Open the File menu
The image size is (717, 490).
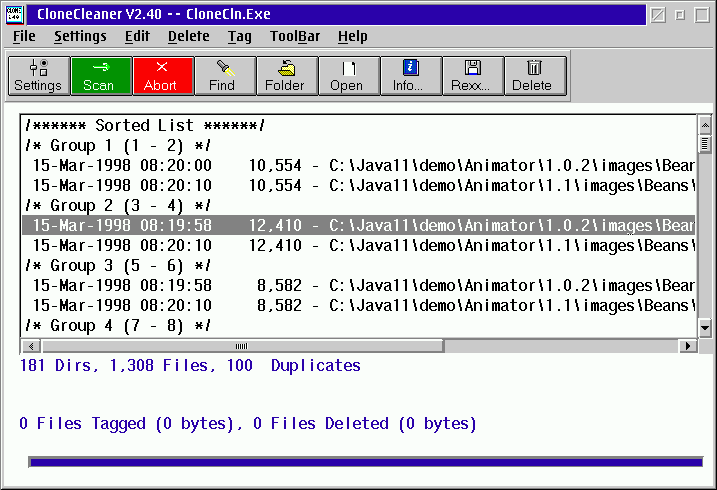point(24,36)
